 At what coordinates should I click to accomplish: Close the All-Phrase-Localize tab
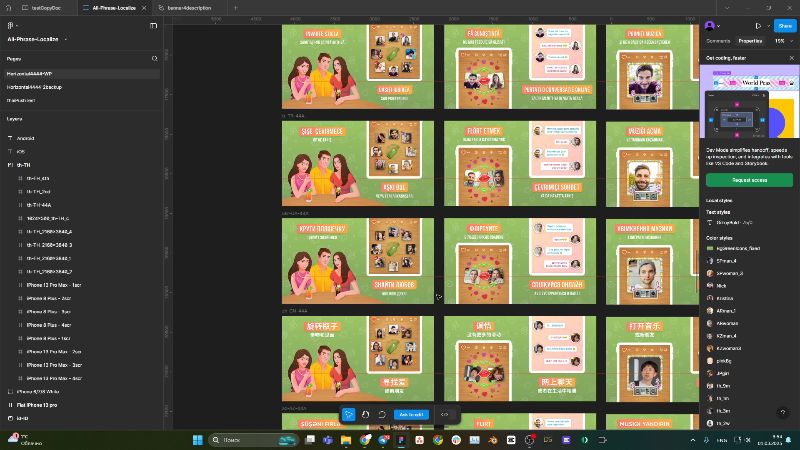(x=144, y=8)
